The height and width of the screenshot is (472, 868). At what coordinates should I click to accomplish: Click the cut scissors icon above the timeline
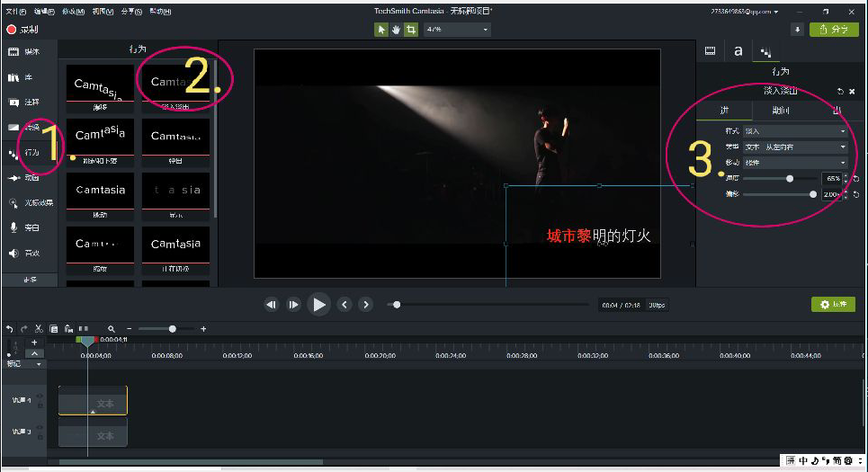[39, 329]
